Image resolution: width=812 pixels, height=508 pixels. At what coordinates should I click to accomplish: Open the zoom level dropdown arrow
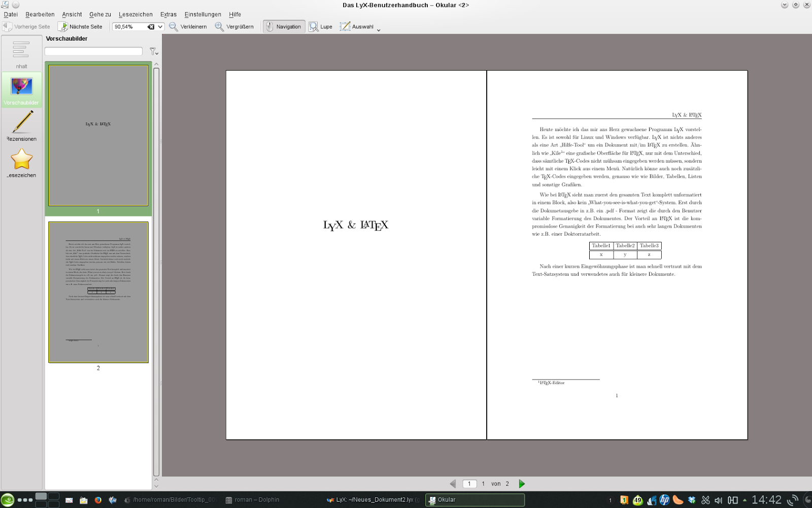[160, 26]
